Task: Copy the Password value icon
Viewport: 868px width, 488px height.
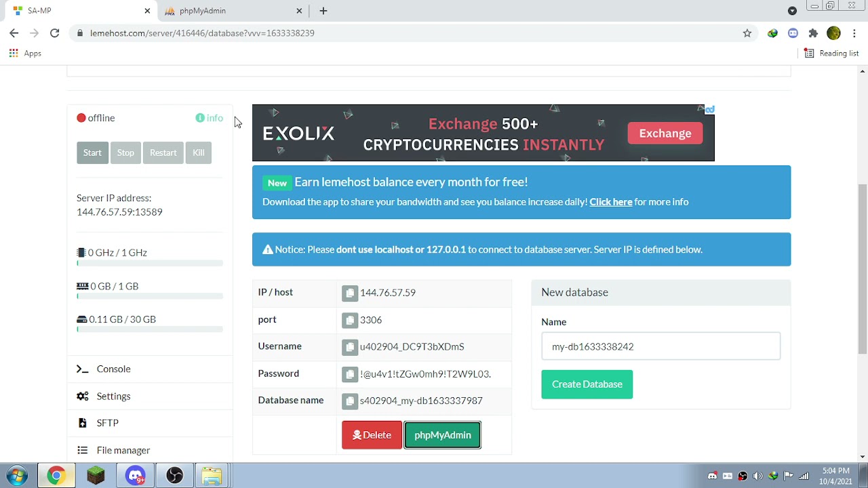Action: (x=350, y=374)
